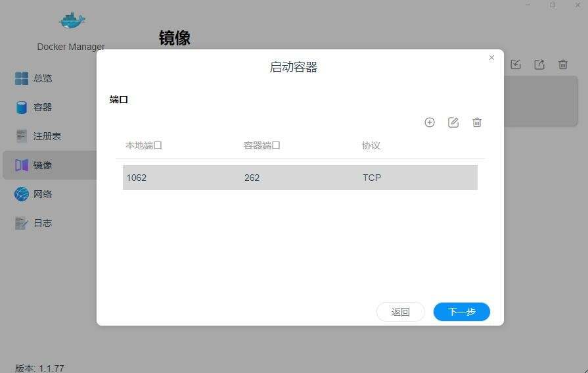This screenshot has height=373, width=588.
Task: Click the background toolbar trash icon
Action: (563, 64)
